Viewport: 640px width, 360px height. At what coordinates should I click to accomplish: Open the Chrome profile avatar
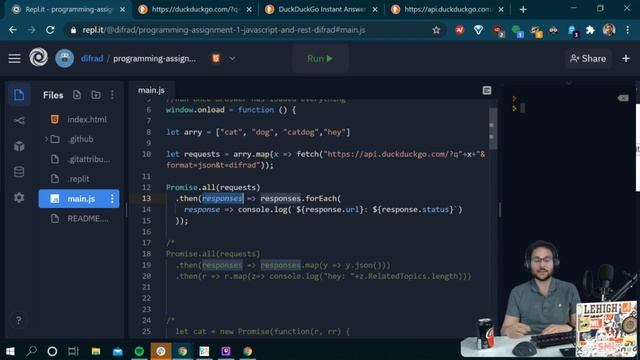tap(609, 30)
